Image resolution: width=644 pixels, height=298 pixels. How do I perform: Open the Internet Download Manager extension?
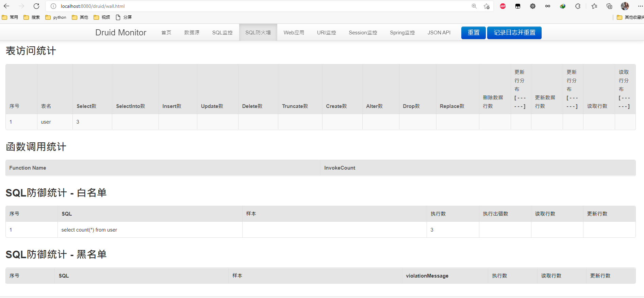pos(563,6)
